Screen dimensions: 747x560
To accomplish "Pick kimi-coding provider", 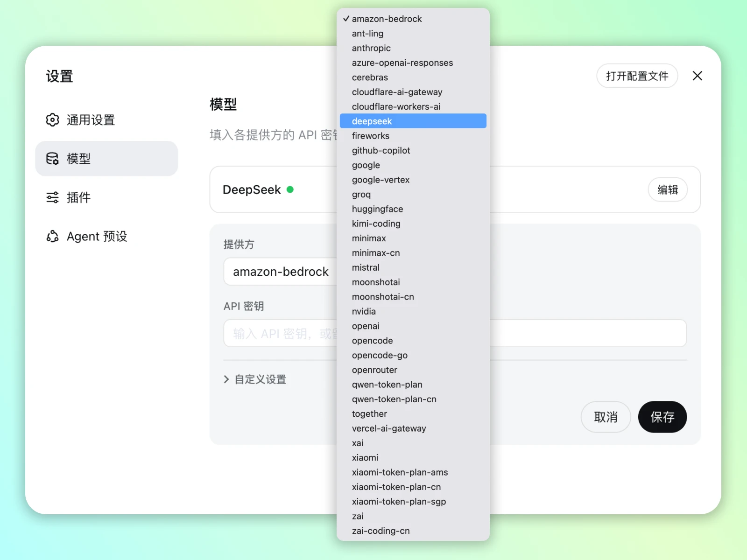I will [413, 224].
